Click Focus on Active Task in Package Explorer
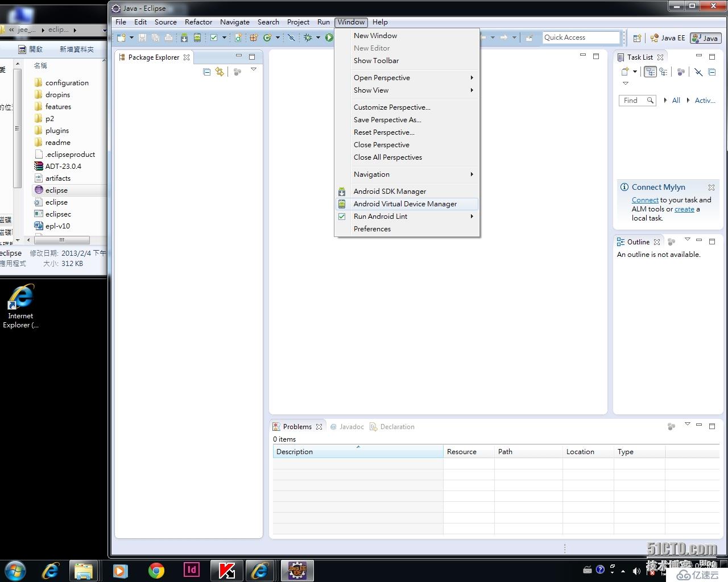Image resolution: width=728 pixels, height=582 pixels. pyautogui.click(x=238, y=72)
